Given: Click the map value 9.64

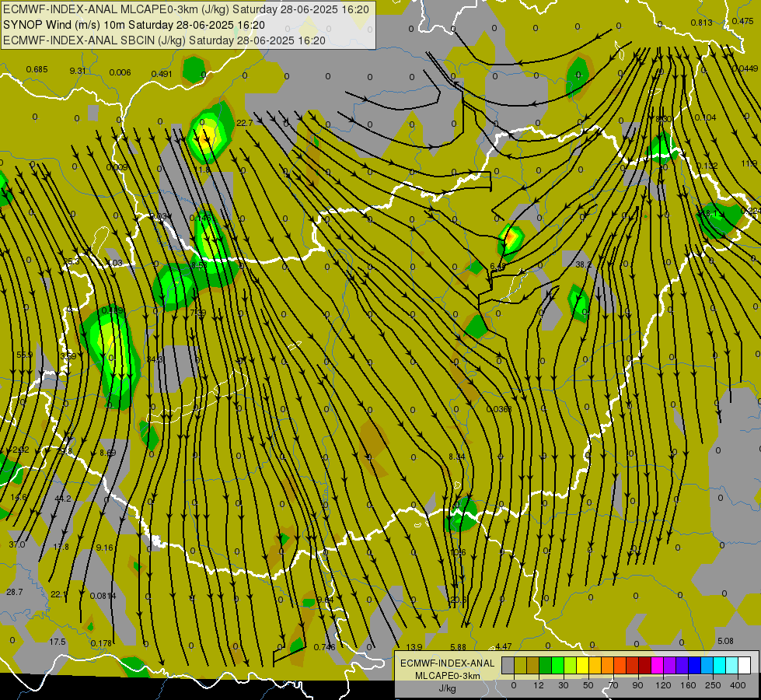Looking at the screenshot, I should [325, 600].
